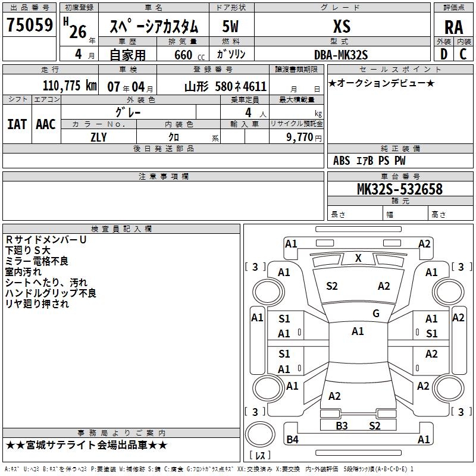Viewport: 476px width, 476px height.
Task: Click the 譲渡書類期限 header label
Action: (296, 69)
